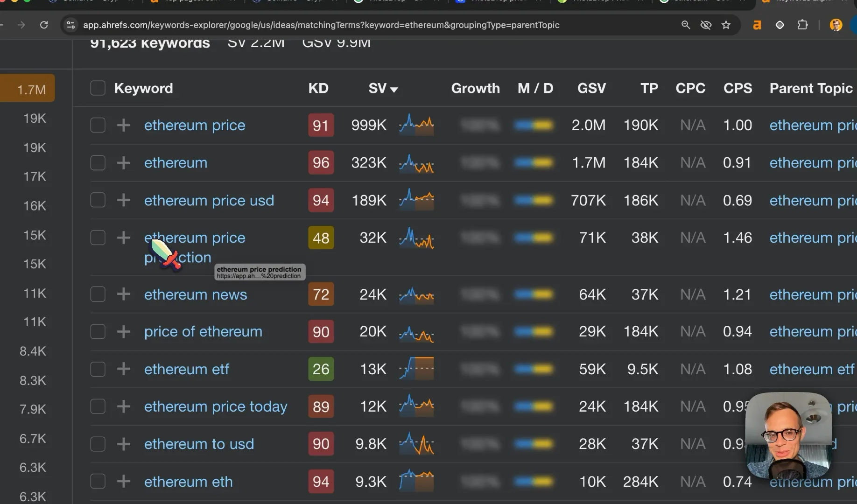Click the diamond-shaped extension icon
The height and width of the screenshot is (504, 857).
click(780, 25)
